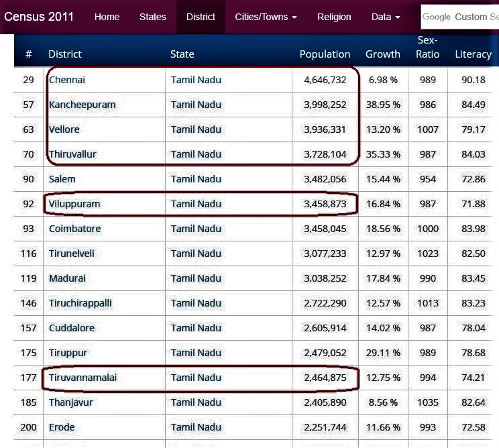Open the Salem district link
Image resolution: width=499 pixels, height=448 pixels.
(62, 179)
